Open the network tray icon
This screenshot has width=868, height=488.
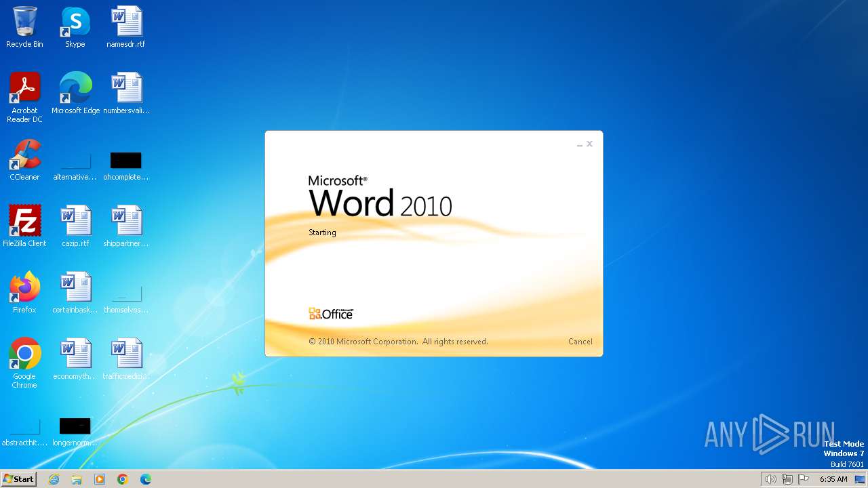787,479
